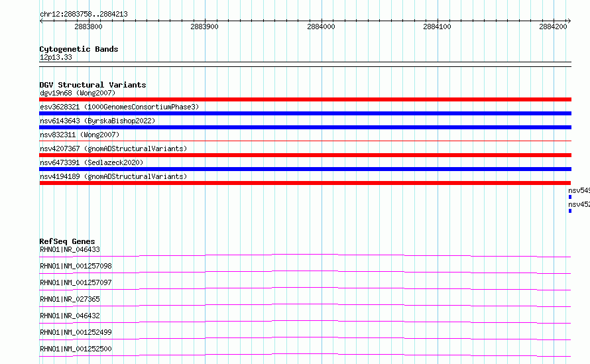Click the RHNO1|NM_001257097 gene label
The width and height of the screenshot is (590, 364).
[x=76, y=282]
